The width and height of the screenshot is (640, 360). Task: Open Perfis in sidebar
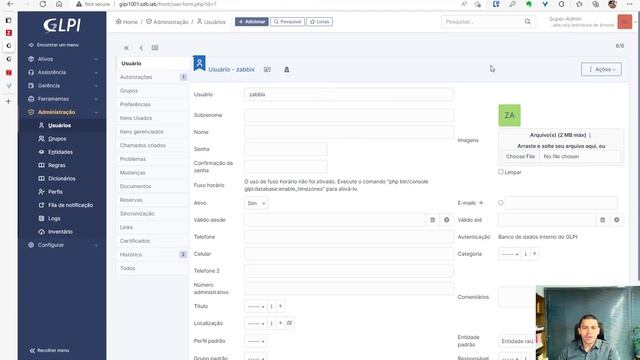pyautogui.click(x=56, y=192)
